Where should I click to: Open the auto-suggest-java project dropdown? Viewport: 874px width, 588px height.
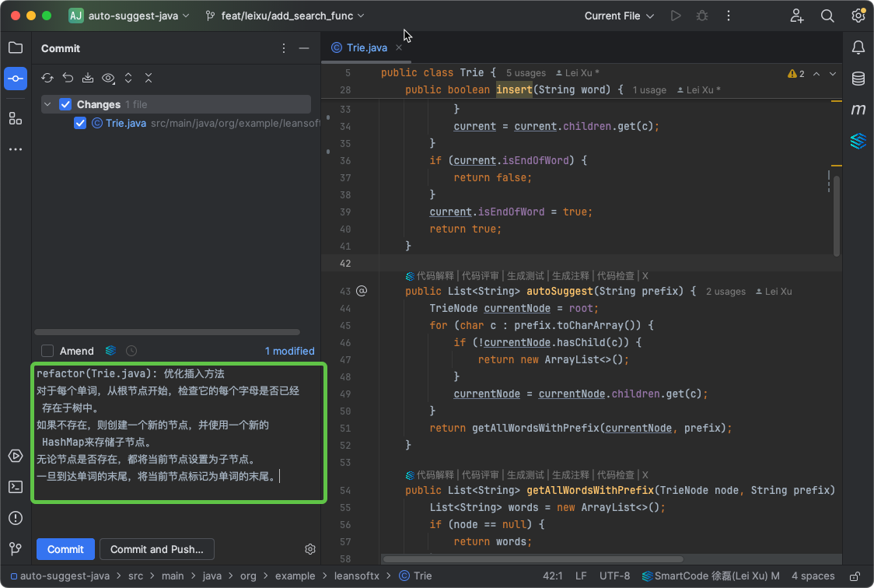(129, 16)
